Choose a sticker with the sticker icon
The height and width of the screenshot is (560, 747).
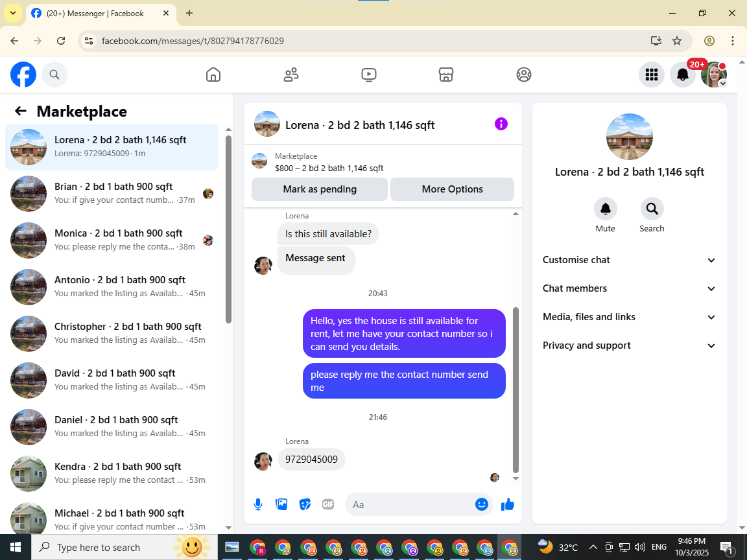point(305,504)
